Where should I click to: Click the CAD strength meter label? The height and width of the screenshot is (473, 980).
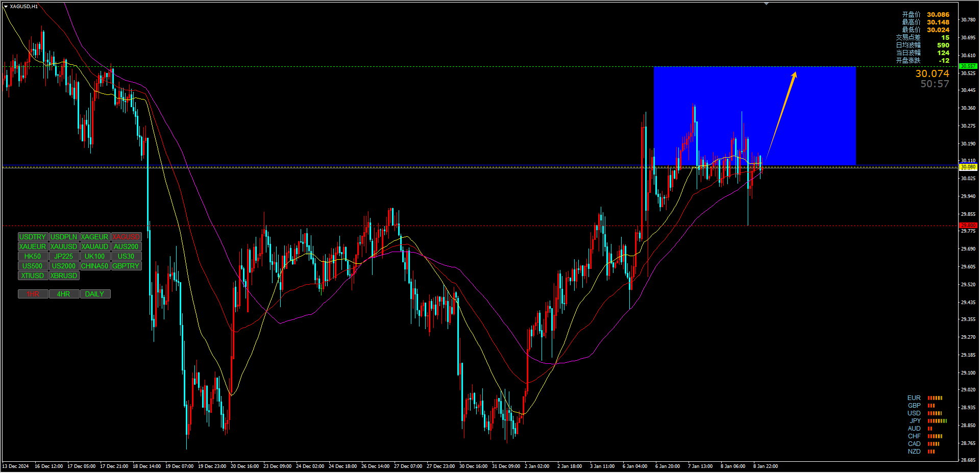(x=914, y=444)
